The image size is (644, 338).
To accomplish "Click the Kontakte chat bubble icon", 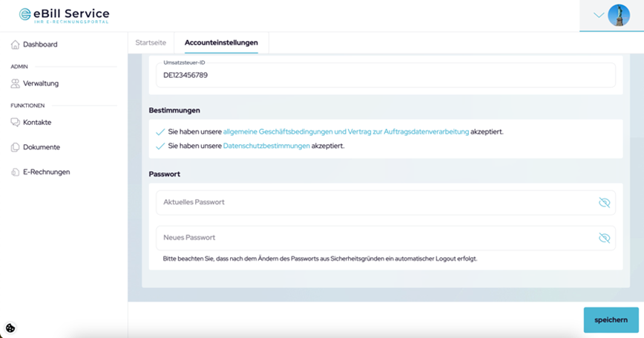I will pyautogui.click(x=15, y=123).
